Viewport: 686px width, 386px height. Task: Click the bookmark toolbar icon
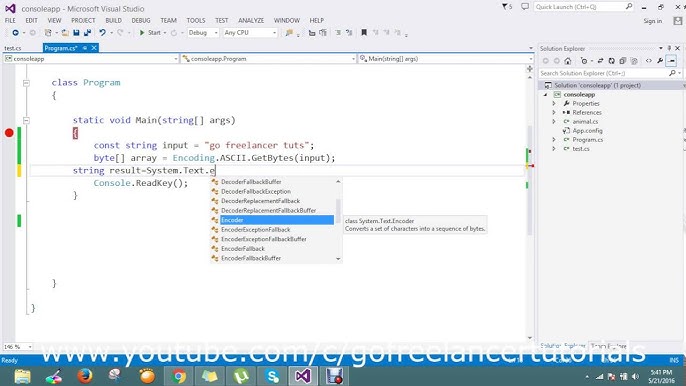point(364,32)
